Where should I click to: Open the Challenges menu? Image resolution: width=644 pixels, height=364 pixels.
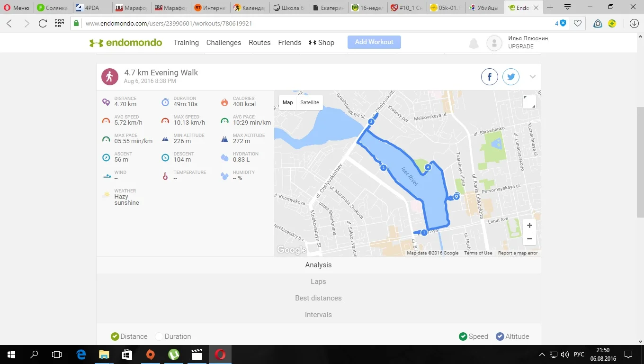(224, 43)
